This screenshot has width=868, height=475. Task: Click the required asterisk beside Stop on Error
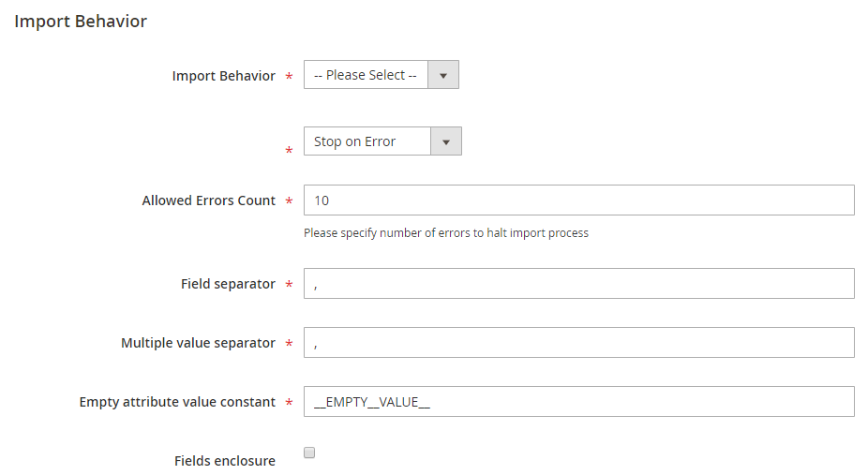(289, 150)
